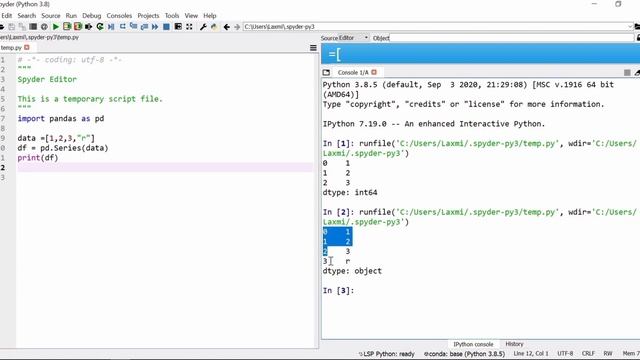
Task: Click the UTF-8 encoding indicator
Action: click(x=565, y=353)
